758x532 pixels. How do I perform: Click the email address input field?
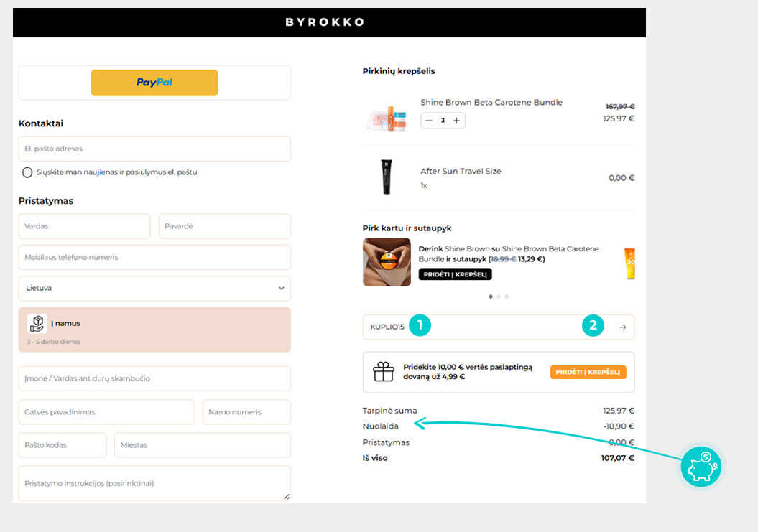pyautogui.click(x=154, y=149)
